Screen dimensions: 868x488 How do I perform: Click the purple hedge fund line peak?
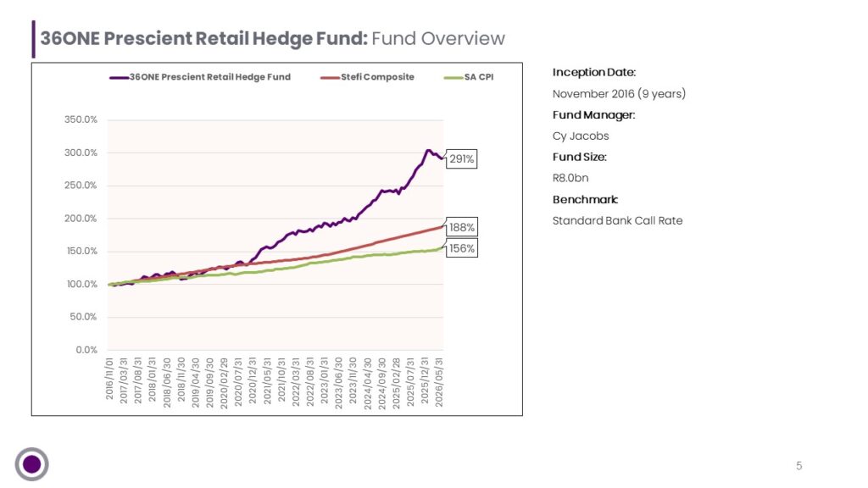pyautogui.click(x=427, y=150)
